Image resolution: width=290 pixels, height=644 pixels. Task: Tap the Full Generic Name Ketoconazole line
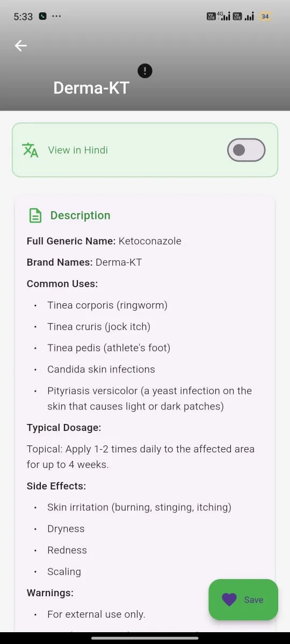pos(104,241)
